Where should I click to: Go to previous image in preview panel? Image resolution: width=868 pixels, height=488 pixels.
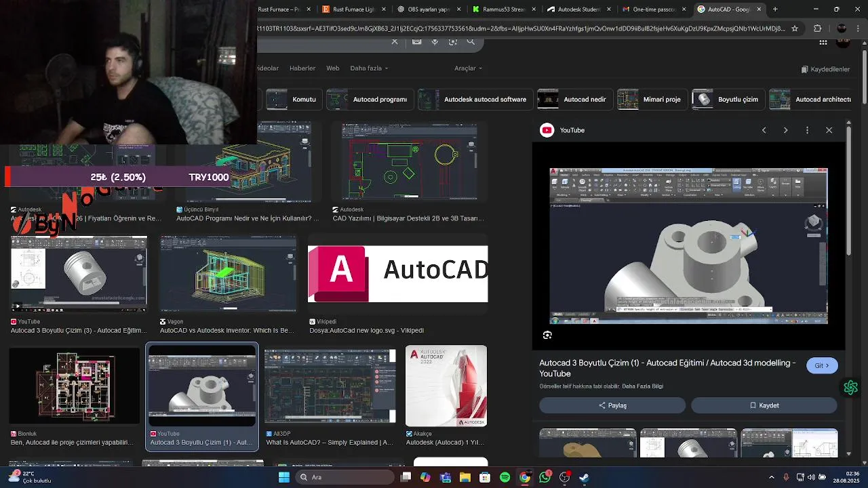[x=764, y=130]
